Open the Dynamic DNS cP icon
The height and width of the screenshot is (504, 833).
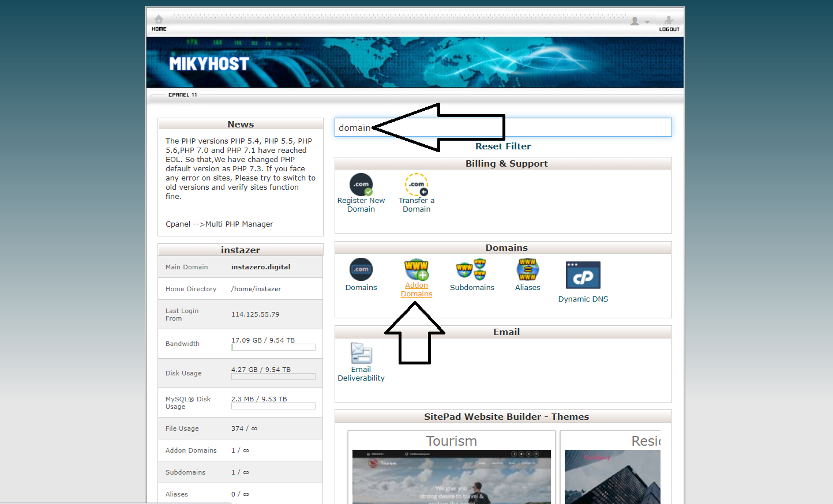pyautogui.click(x=583, y=275)
